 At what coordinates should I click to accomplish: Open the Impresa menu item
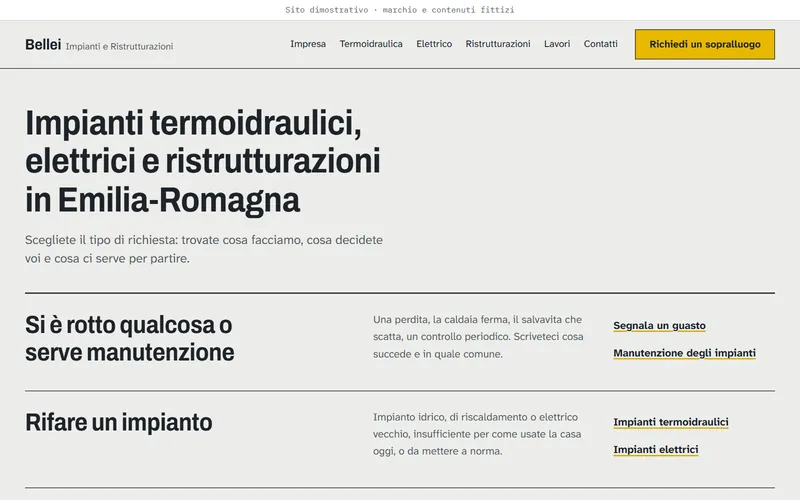(x=308, y=44)
